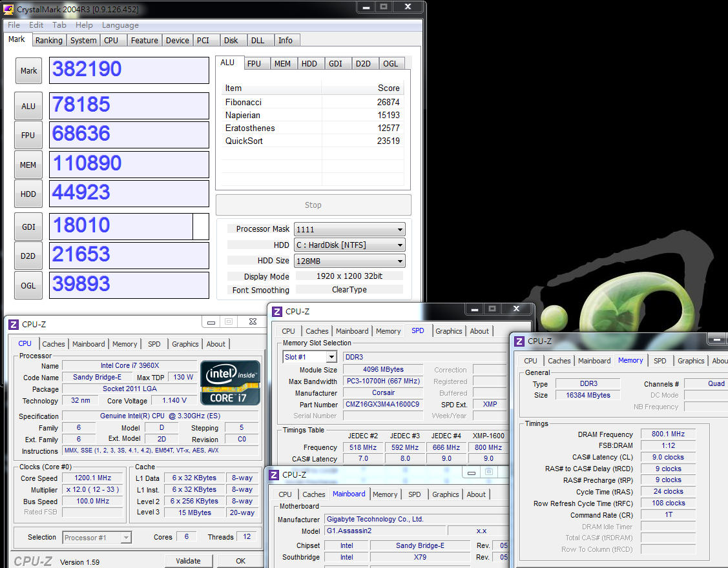Click the FPU benchmark button
The height and width of the screenshot is (568, 728).
(28, 135)
